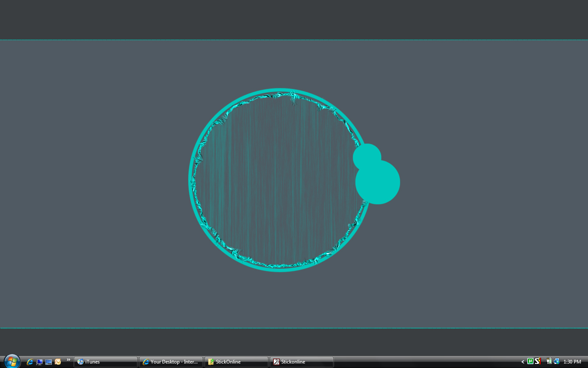The height and width of the screenshot is (368, 588).
Task: Click the black S tray icon
Action: [538, 361]
